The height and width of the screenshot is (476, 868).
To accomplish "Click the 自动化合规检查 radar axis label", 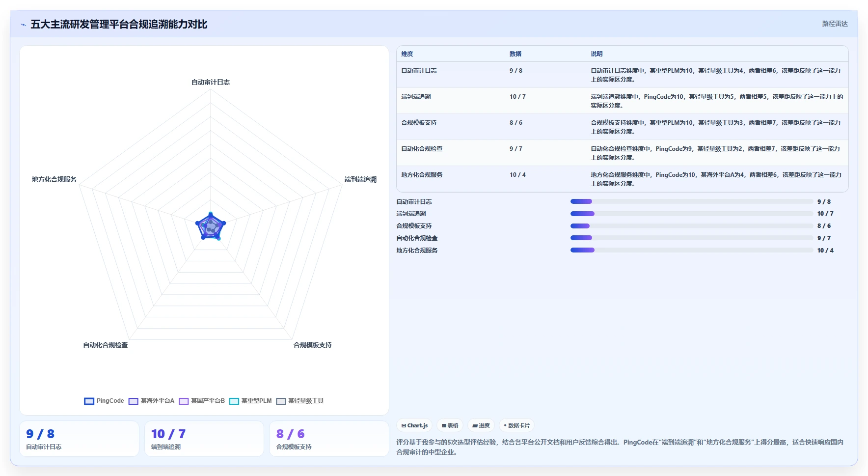I will [106, 345].
